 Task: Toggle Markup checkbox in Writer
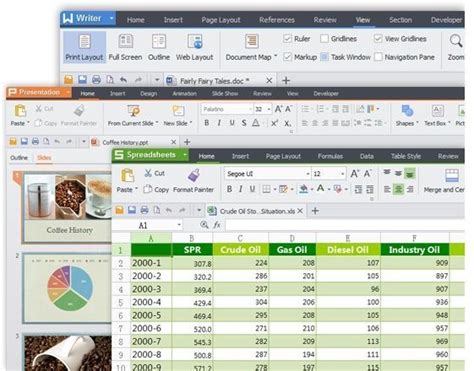click(x=287, y=57)
